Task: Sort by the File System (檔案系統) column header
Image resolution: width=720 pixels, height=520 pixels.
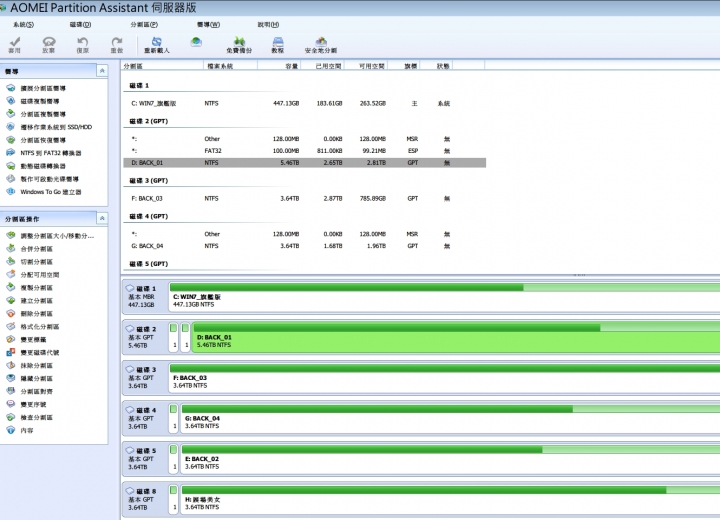Action: [x=230, y=66]
